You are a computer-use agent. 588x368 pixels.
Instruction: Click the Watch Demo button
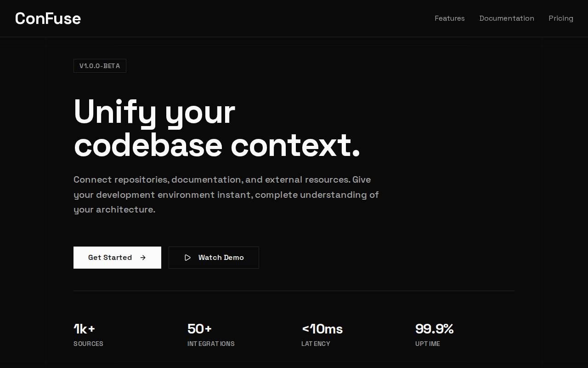[x=214, y=258]
